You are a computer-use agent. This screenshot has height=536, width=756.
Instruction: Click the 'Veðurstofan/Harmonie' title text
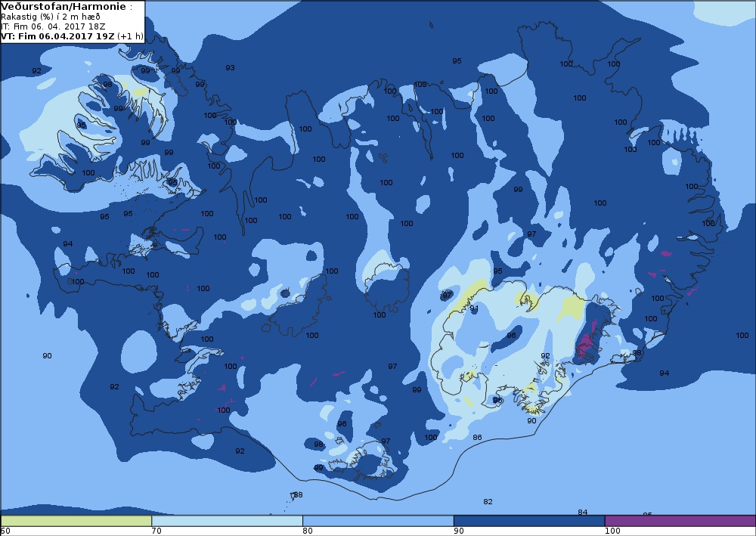coord(64,7)
